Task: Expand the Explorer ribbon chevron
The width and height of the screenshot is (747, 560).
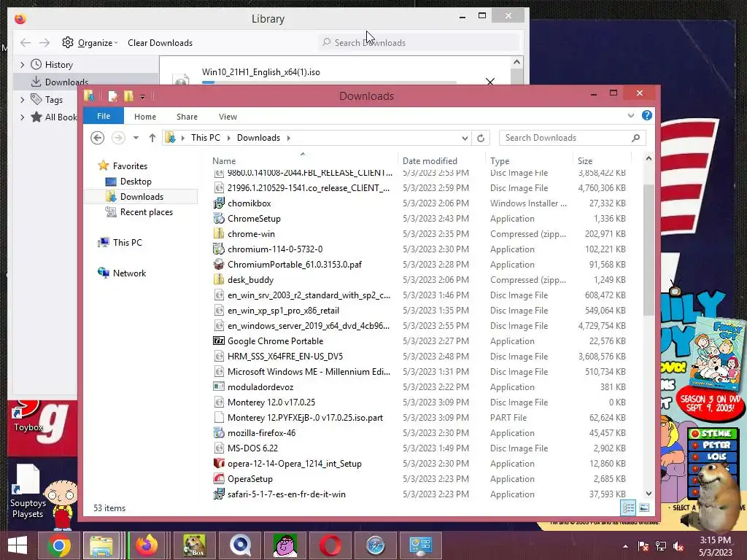Action: coord(631,115)
